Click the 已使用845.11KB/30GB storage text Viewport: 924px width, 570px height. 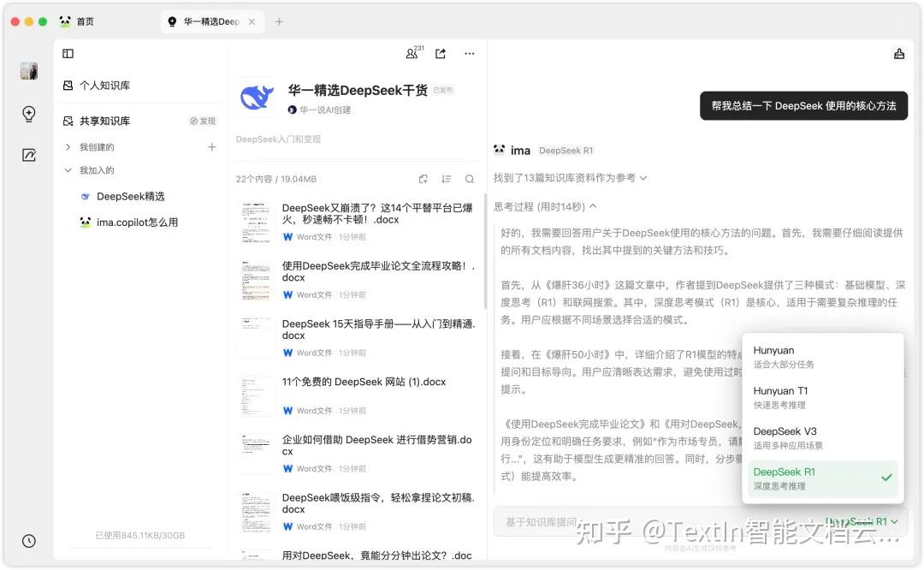coord(139,535)
